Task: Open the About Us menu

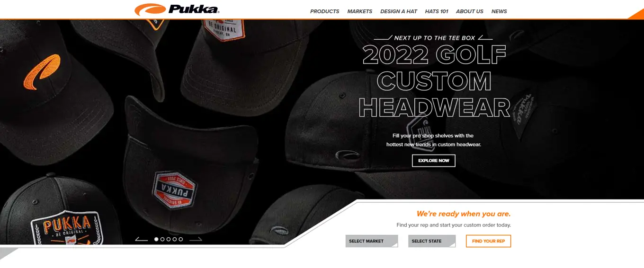Action: click(470, 11)
